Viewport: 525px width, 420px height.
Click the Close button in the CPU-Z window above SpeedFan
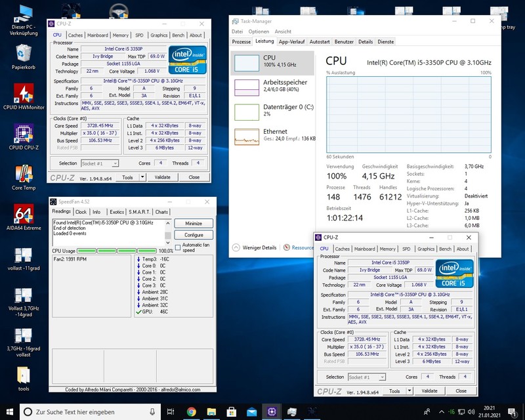pos(194,177)
